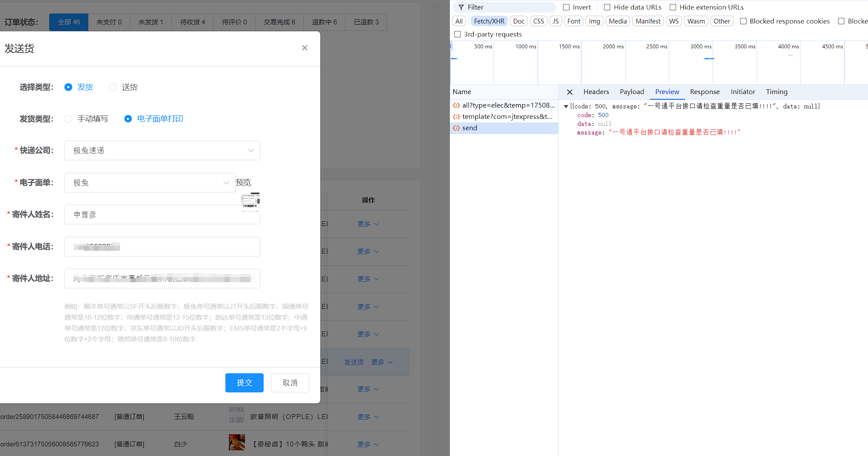Filter requests by Doc type

519,21
